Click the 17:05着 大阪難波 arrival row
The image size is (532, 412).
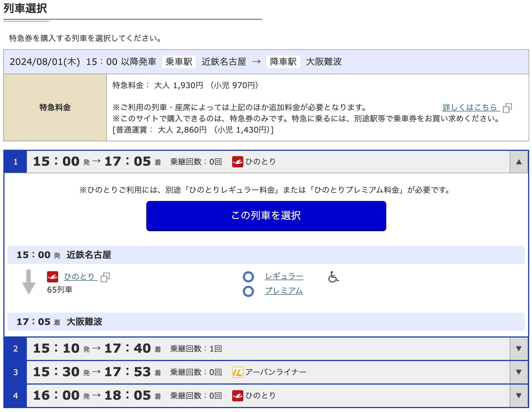click(266, 322)
